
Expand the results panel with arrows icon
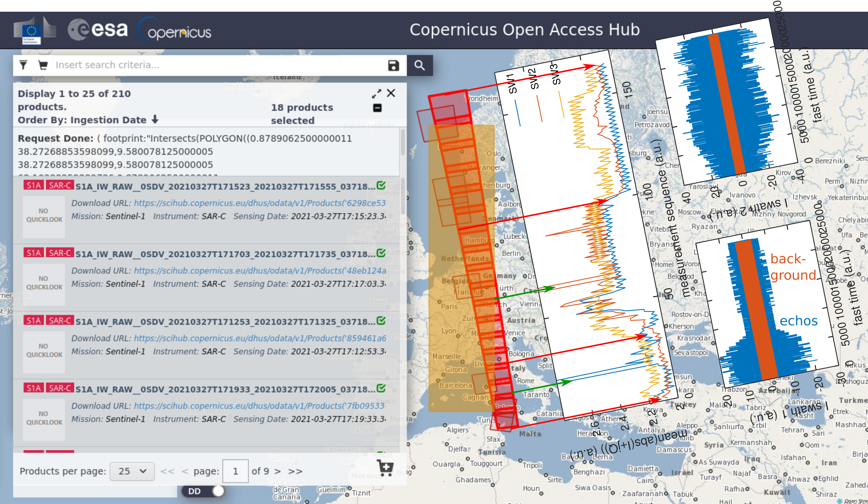click(x=376, y=93)
